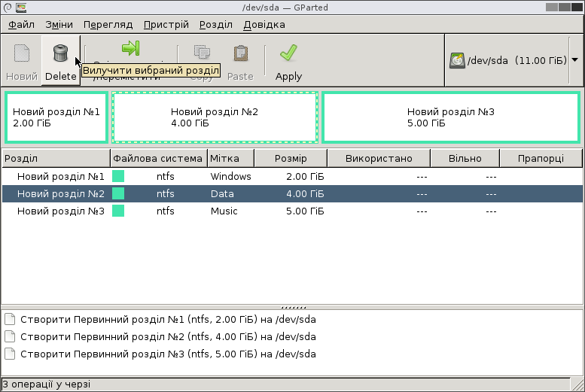The height and width of the screenshot is (392, 585).
Task: Open the /dev/sda device dropdown arrow
Action: coord(574,60)
